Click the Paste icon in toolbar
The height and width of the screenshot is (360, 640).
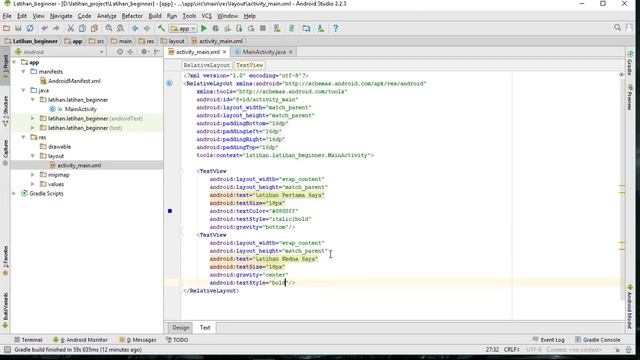pos(94,28)
